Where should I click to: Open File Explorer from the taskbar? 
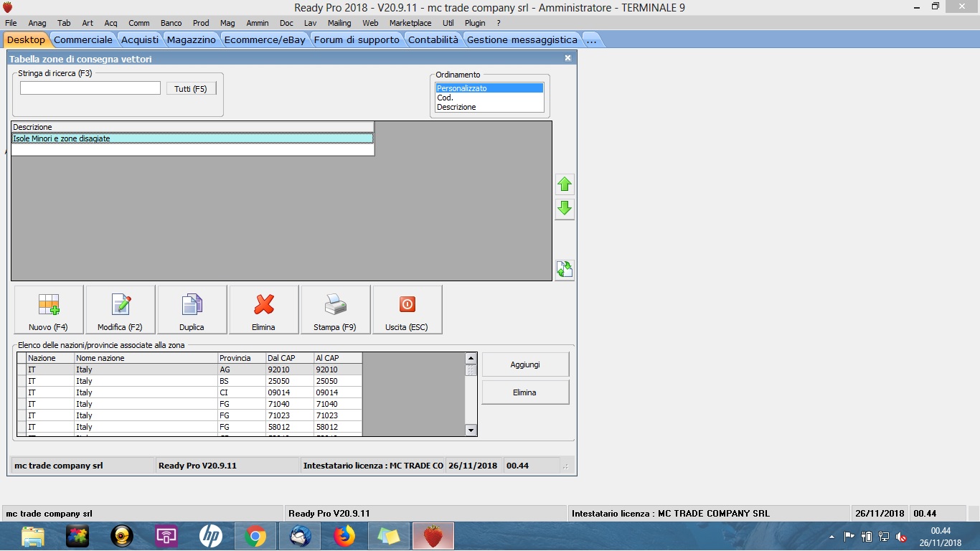coord(33,536)
